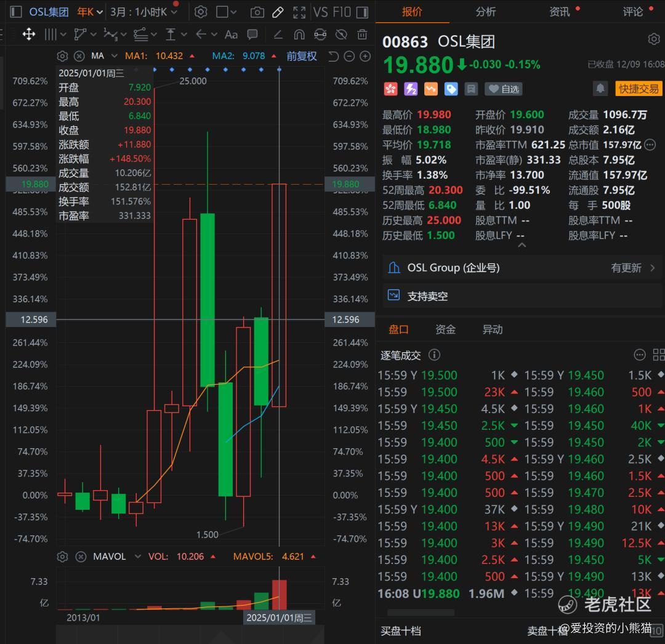The width and height of the screenshot is (665, 644).
Task: Switch to the 评论 tab
Action: 633,12
